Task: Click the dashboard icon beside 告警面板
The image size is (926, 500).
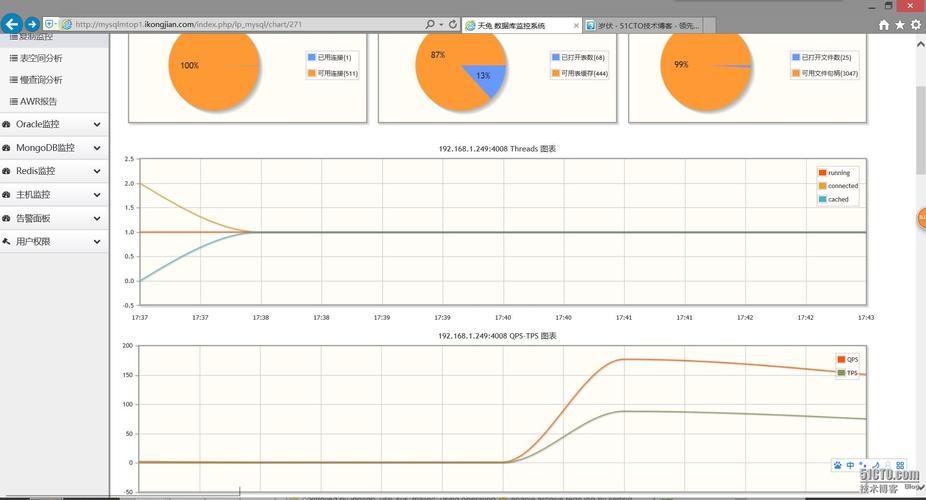Action: point(6,218)
